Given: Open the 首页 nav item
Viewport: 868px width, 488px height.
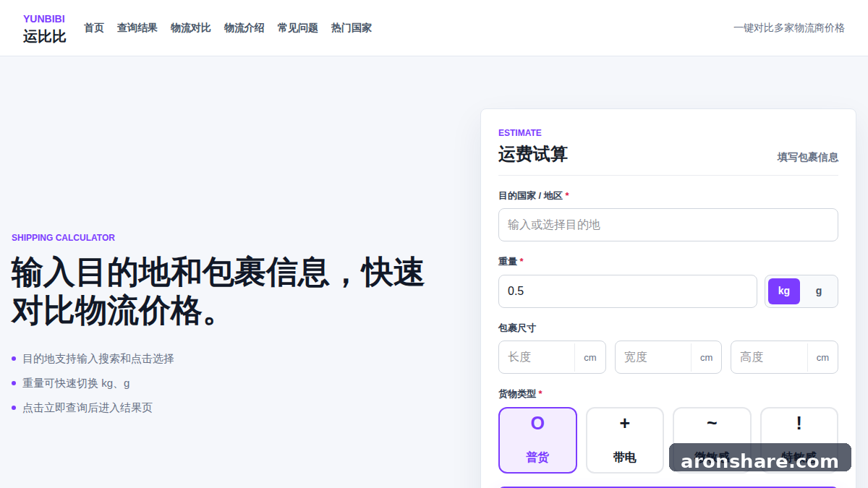Looking at the screenshot, I should click(94, 28).
